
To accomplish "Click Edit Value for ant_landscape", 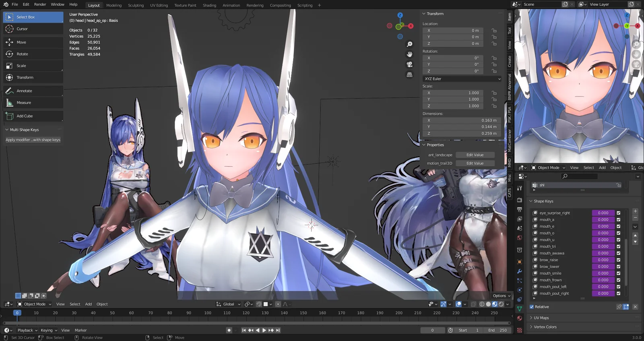I will (475, 155).
